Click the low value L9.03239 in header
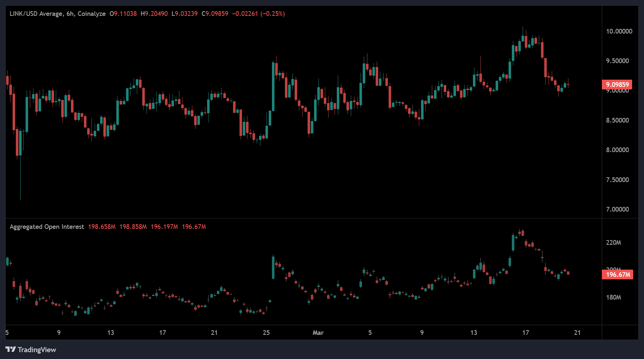The width and height of the screenshot is (644, 359). [x=184, y=14]
